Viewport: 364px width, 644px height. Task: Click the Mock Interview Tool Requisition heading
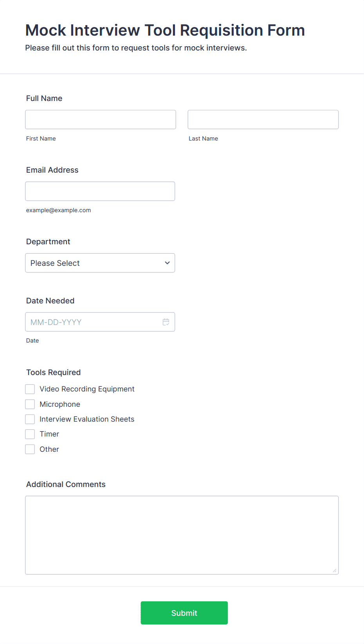click(x=165, y=30)
